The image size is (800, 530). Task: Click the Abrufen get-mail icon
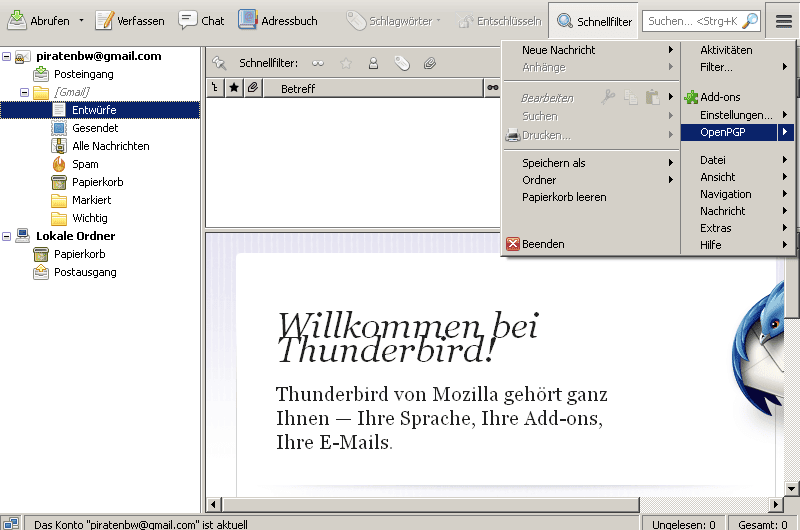point(17,20)
